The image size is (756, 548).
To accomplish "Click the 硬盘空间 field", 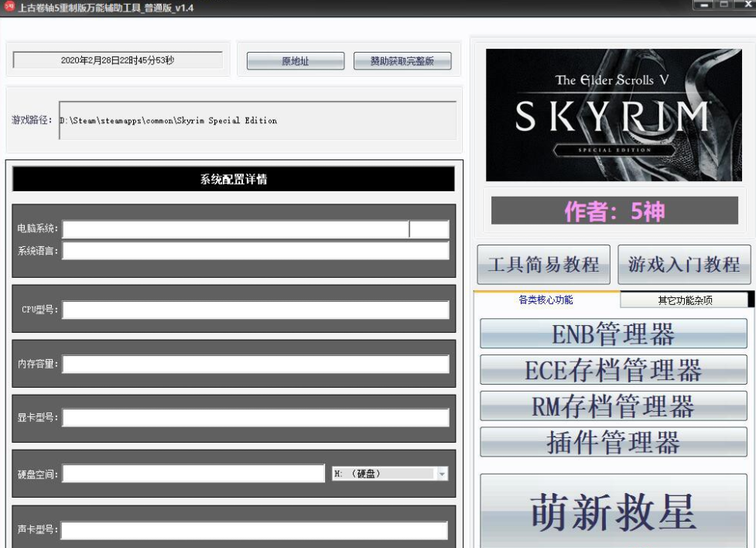I will pyautogui.click(x=193, y=474).
